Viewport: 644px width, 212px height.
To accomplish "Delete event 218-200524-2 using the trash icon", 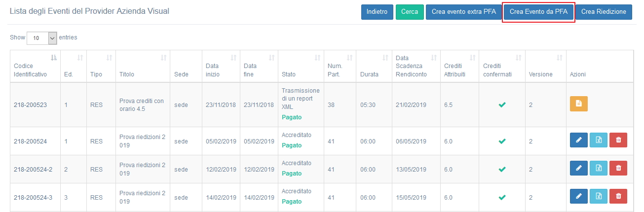I will 618,169.
